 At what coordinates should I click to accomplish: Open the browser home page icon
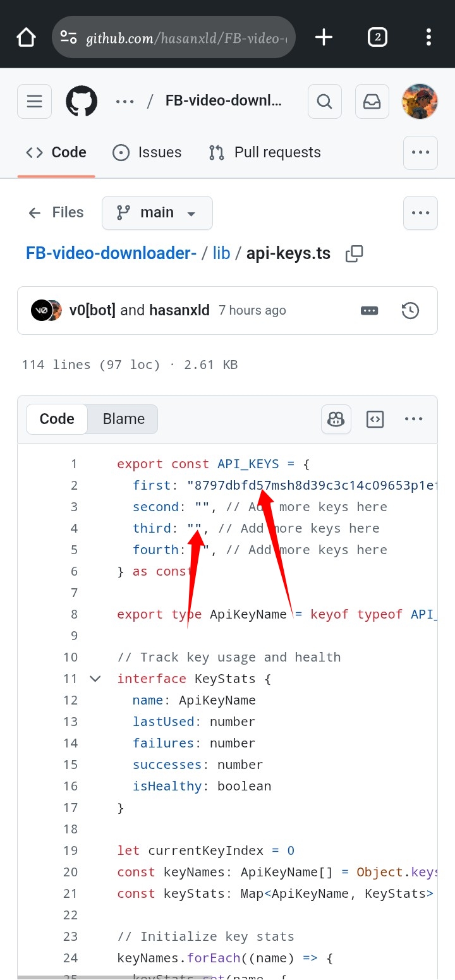26,37
